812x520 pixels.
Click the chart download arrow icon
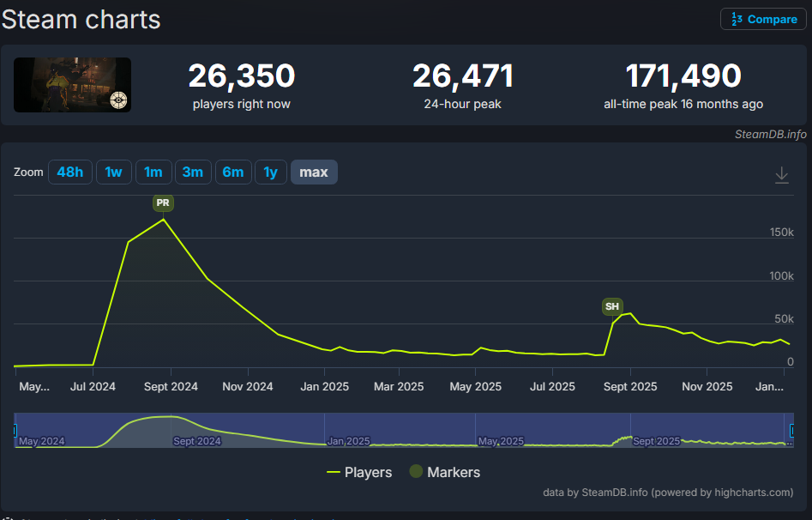[781, 175]
